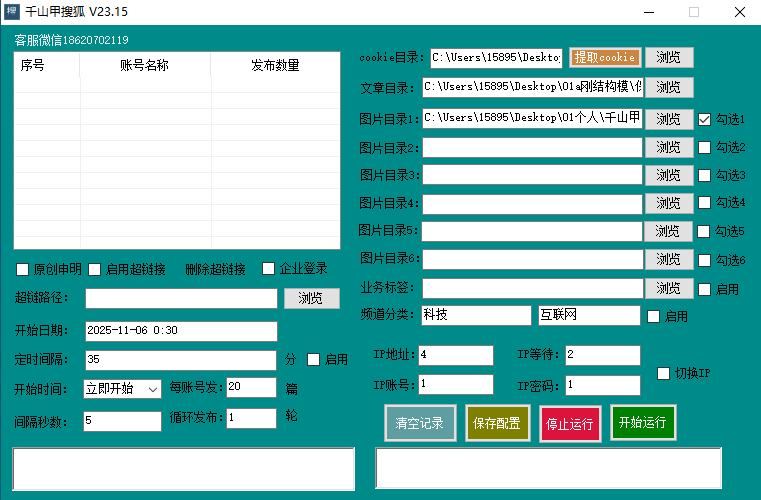Click the 清空记录 button

(420, 423)
